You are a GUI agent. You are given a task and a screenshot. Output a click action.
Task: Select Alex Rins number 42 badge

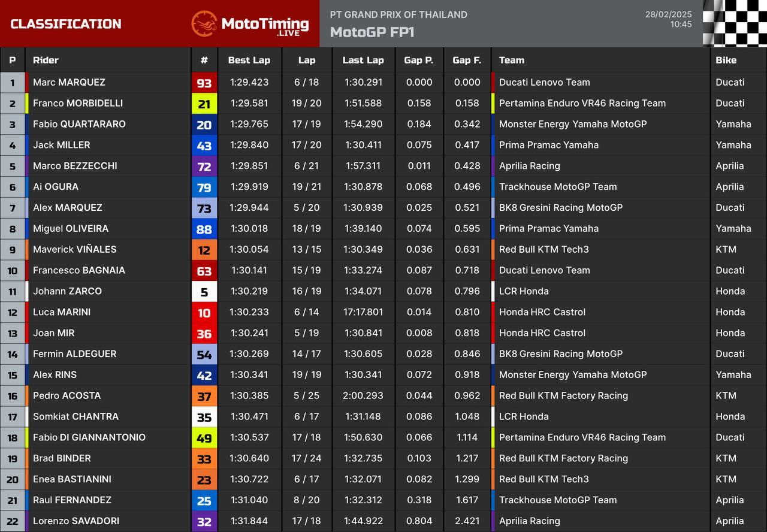[204, 375]
